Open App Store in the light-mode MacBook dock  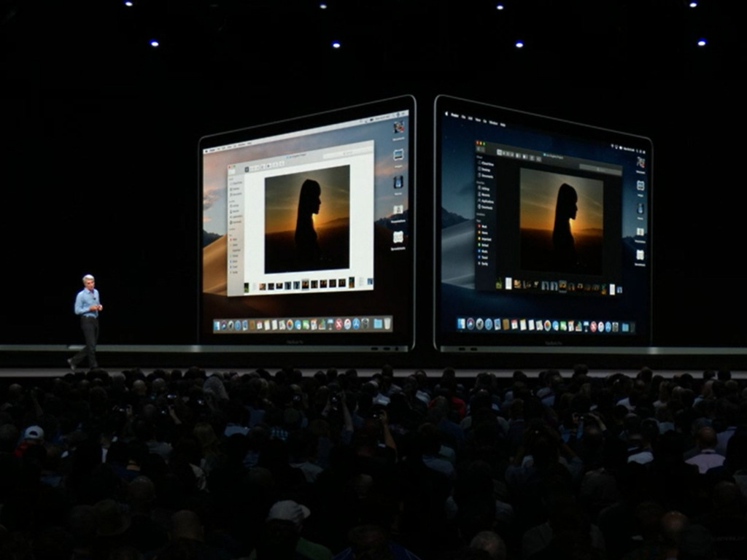356,324
